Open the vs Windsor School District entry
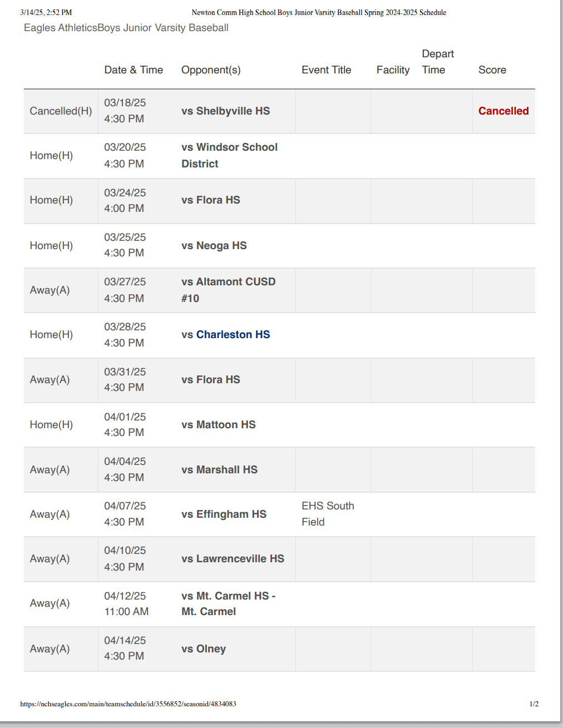This screenshot has width=563, height=728. (x=229, y=155)
